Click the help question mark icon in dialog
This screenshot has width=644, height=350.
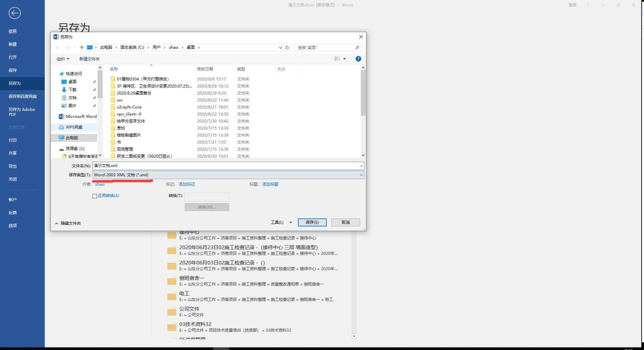tap(358, 59)
